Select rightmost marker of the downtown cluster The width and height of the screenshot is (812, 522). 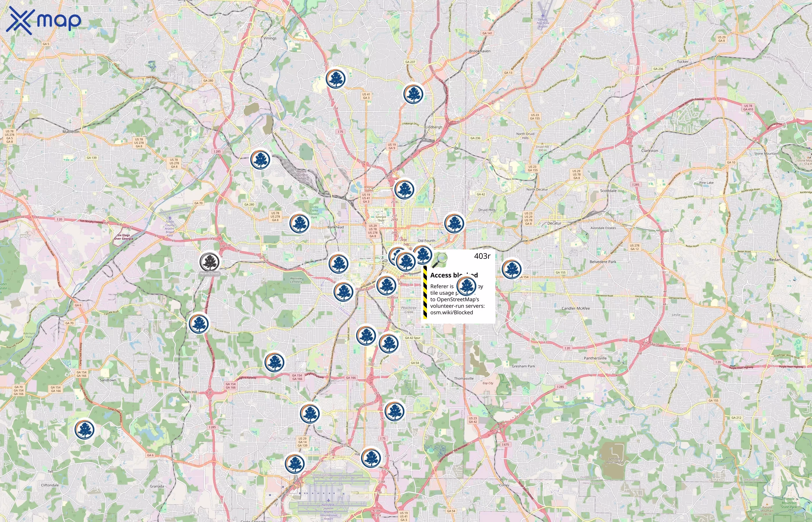click(423, 254)
